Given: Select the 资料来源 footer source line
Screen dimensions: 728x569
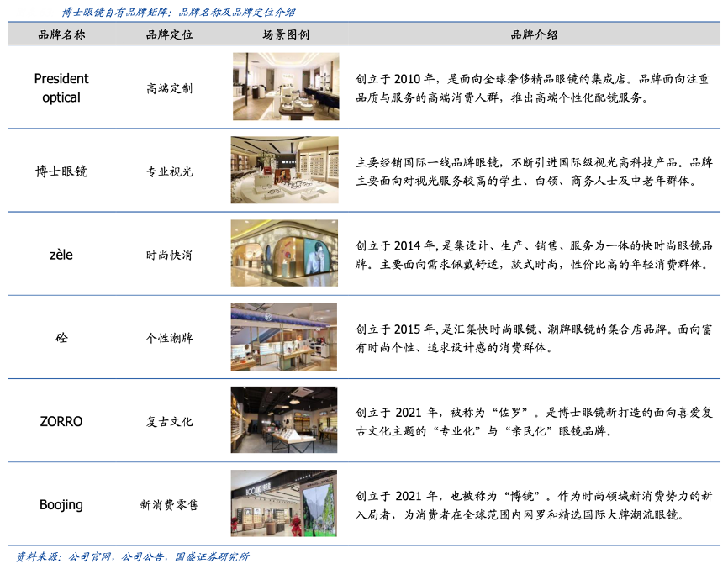Looking at the screenshot, I should [x=133, y=556].
